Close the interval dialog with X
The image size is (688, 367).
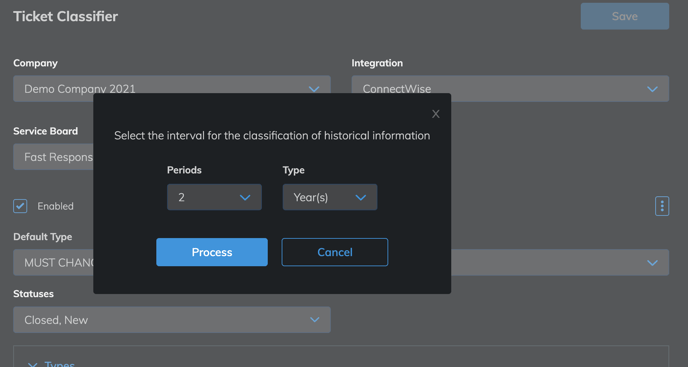pyautogui.click(x=435, y=114)
